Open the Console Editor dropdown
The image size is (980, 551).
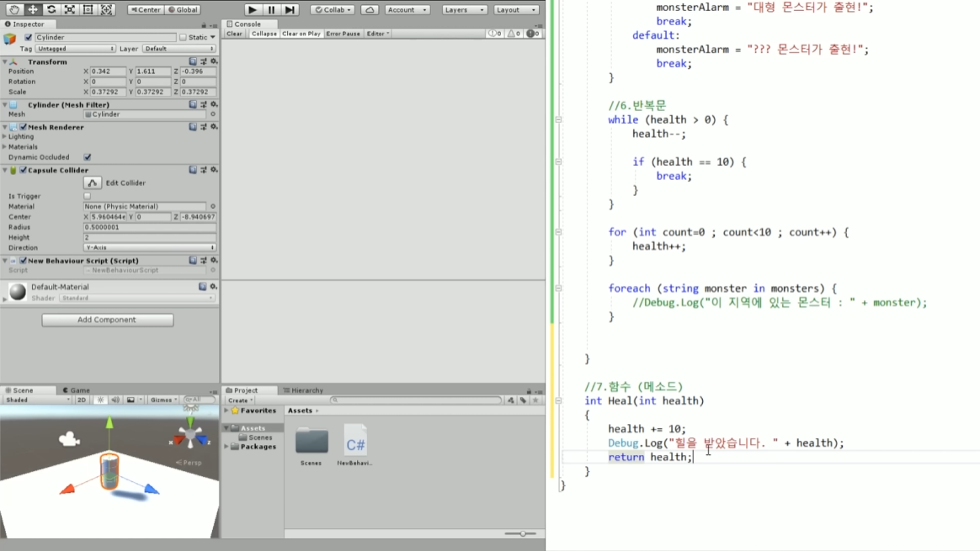pos(377,34)
